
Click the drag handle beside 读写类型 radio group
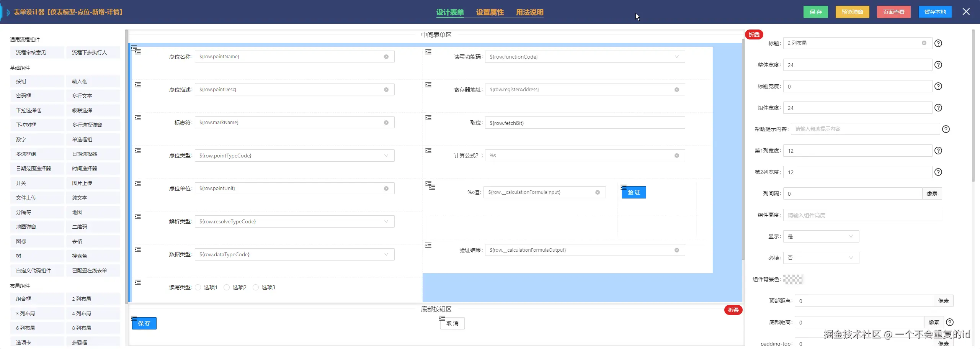(138, 282)
